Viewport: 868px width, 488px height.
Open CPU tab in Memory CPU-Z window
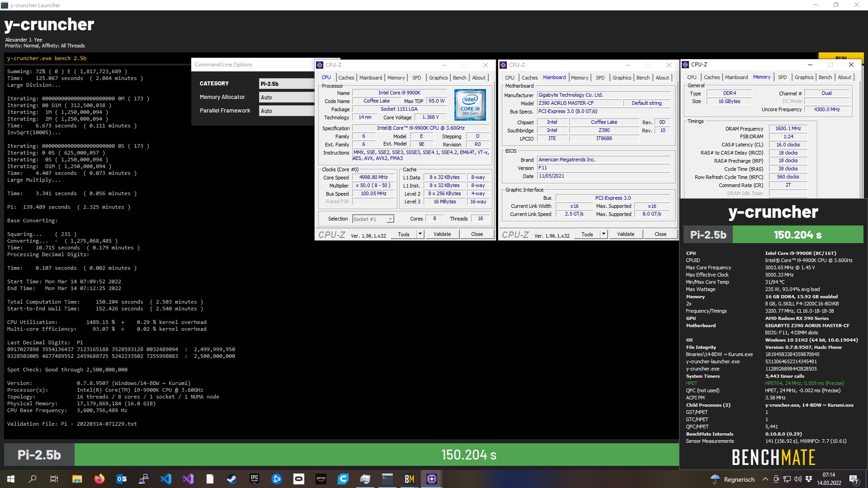coord(692,77)
